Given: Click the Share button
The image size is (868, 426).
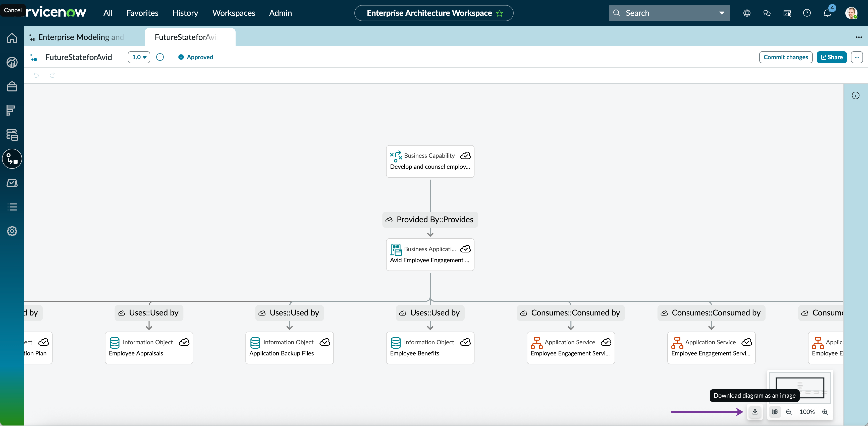Looking at the screenshot, I should click(831, 57).
